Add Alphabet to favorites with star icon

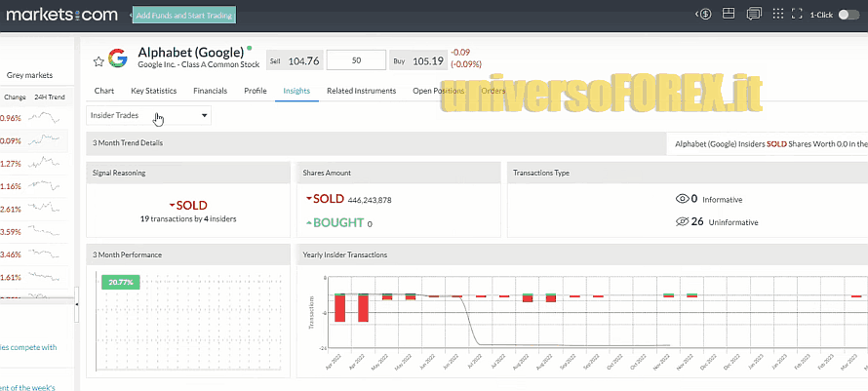pyautogui.click(x=99, y=60)
